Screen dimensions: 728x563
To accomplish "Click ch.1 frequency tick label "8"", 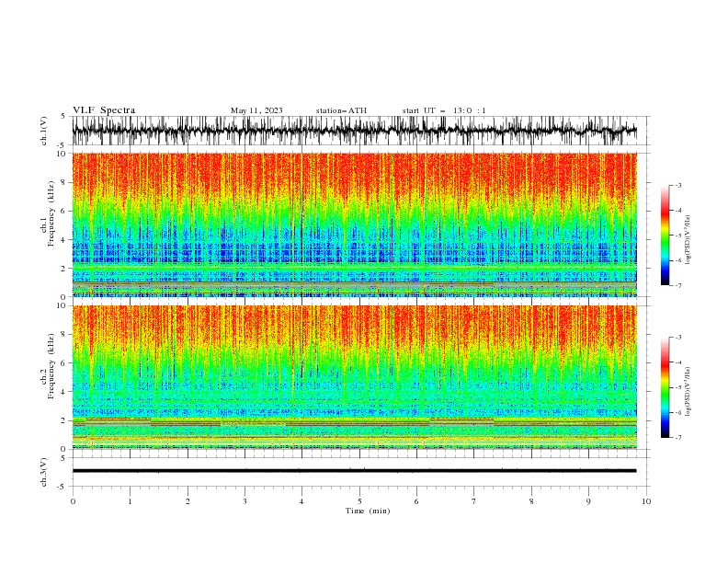I will [63, 182].
